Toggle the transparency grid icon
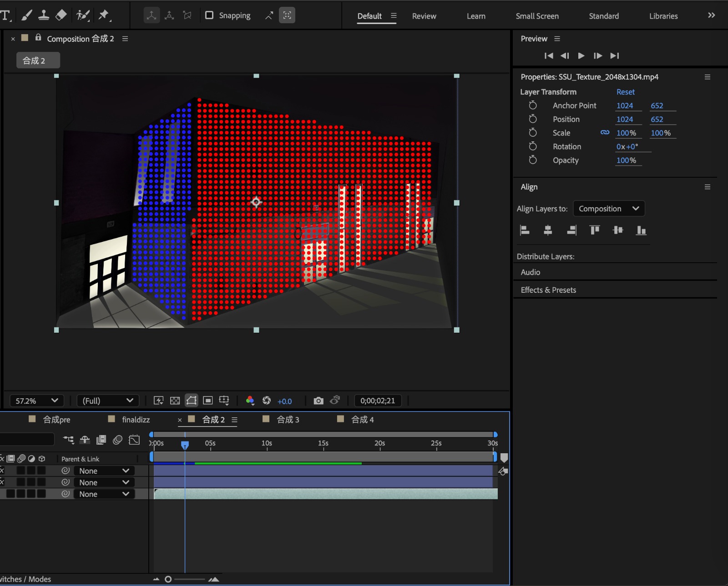This screenshot has height=586, width=728. (x=175, y=401)
